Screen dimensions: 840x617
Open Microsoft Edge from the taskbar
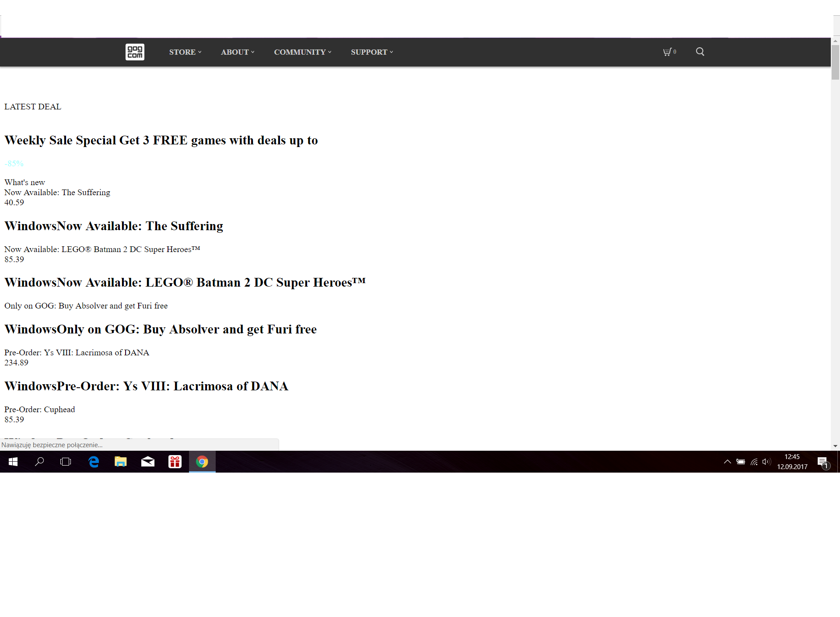click(x=94, y=462)
